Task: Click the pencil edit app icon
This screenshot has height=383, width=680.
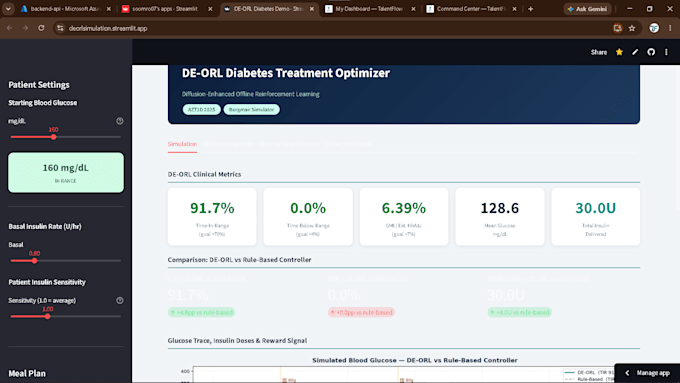Action: tap(635, 52)
